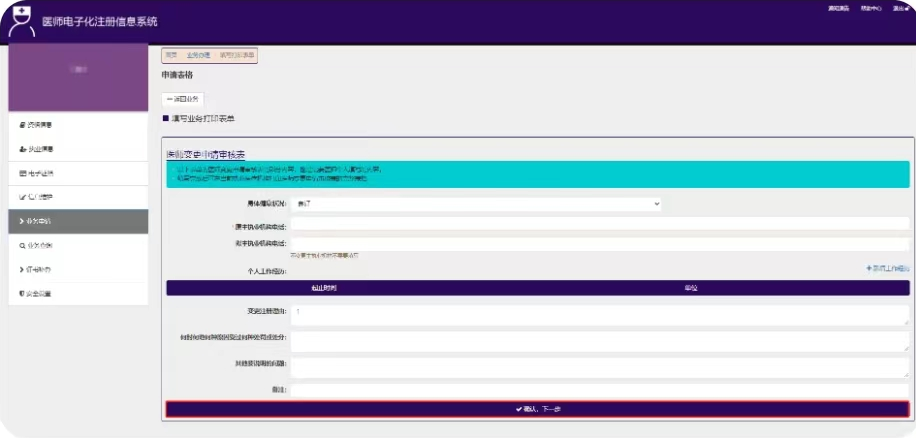Expand the highlighted 业务申请 sidebar menu
This screenshot has height=438, width=916.
(40, 221)
